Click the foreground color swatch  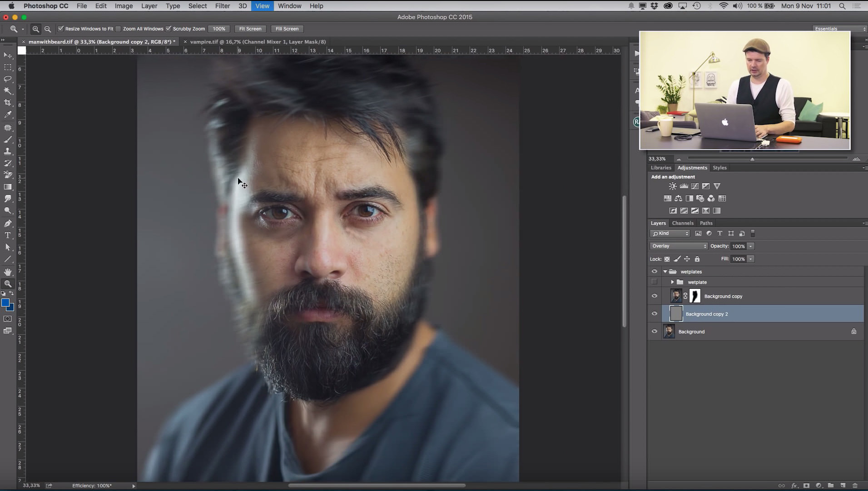pyautogui.click(x=5, y=303)
